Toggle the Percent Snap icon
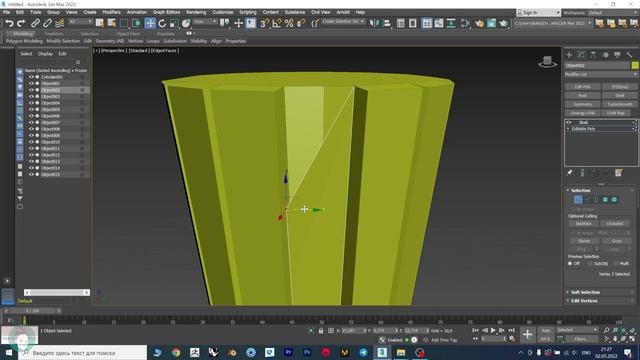Viewport: 640px width, 360px height. pos(289,23)
